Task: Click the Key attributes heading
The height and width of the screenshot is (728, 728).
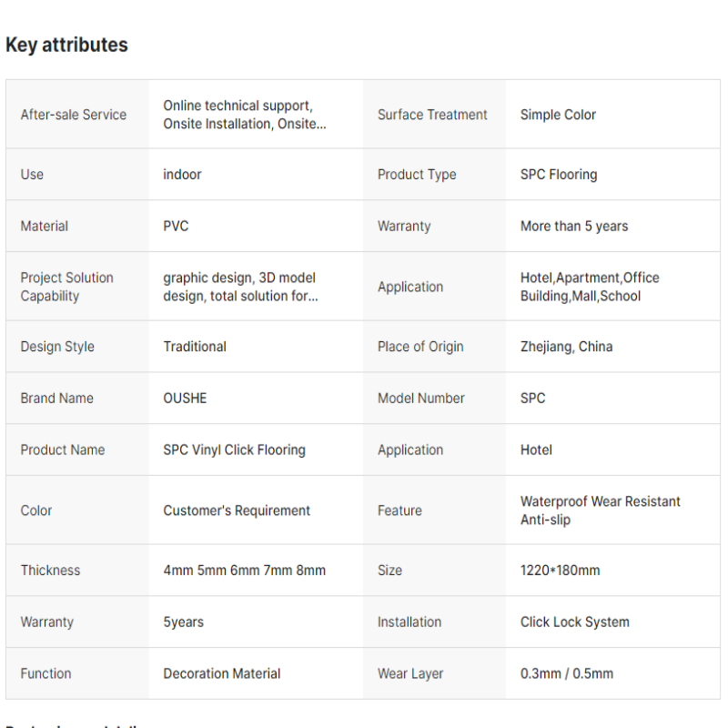Action: (66, 45)
